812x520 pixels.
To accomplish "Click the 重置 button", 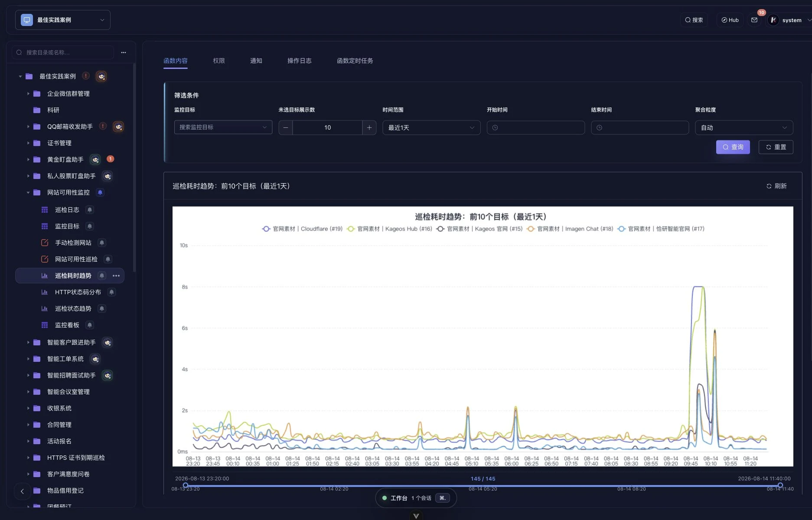I will (776, 147).
